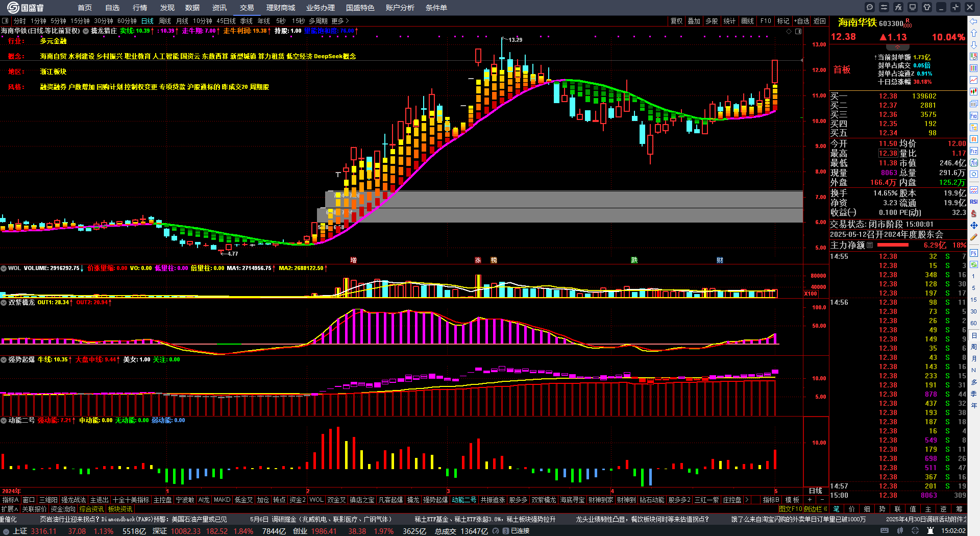Click the 上证 3316.11 index status

pyautogui.click(x=35, y=531)
